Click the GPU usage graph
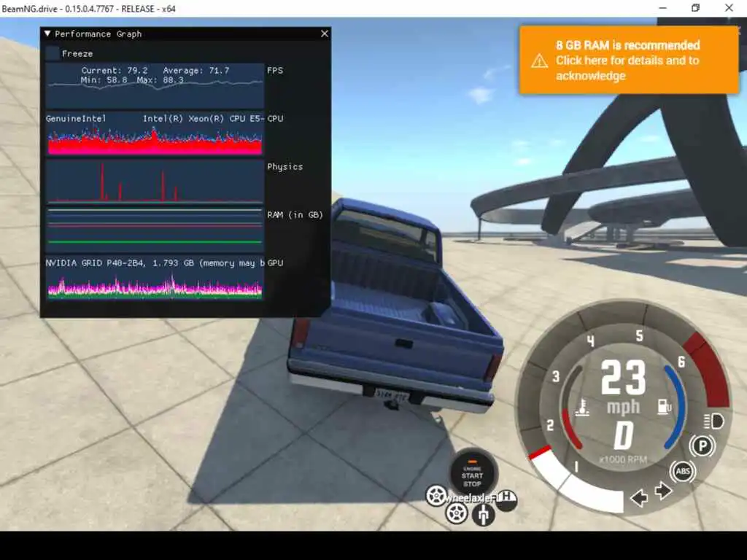747x560 pixels. tap(155, 279)
